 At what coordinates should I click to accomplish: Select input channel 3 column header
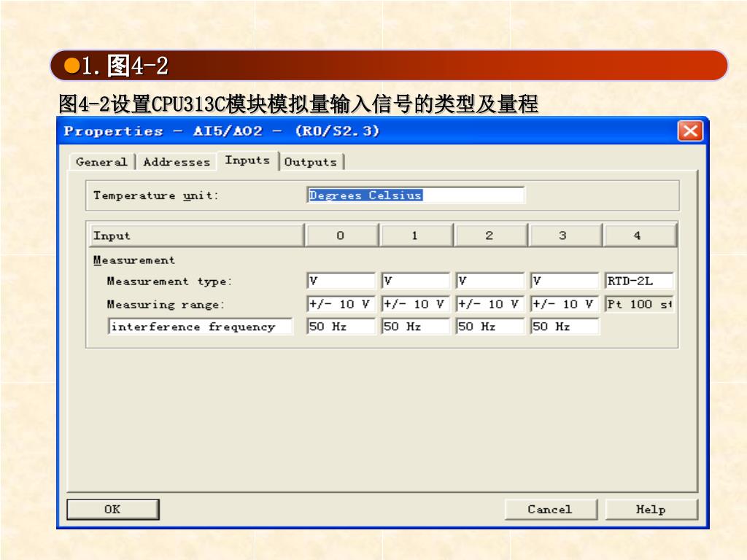coord(563,236)
